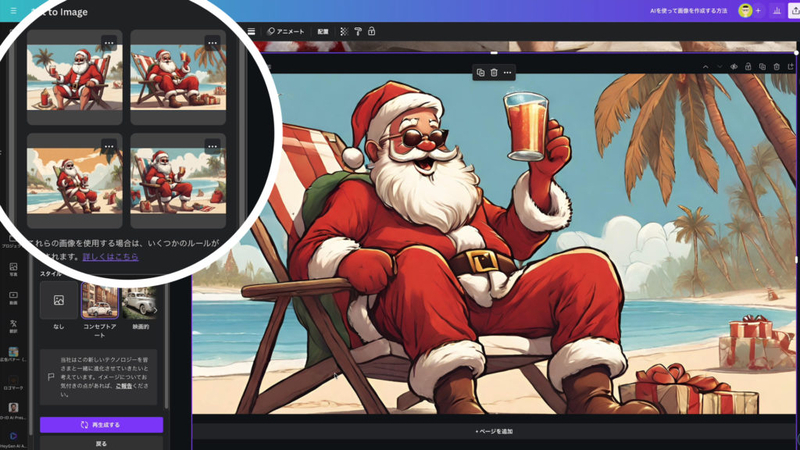
Task: Open the D-ID AI Presenters app
Action: [x=14, y=411]
